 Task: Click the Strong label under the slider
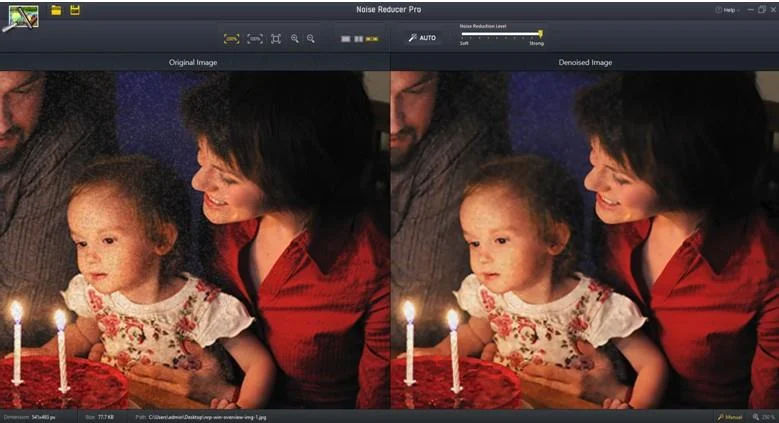pos(537,44)
